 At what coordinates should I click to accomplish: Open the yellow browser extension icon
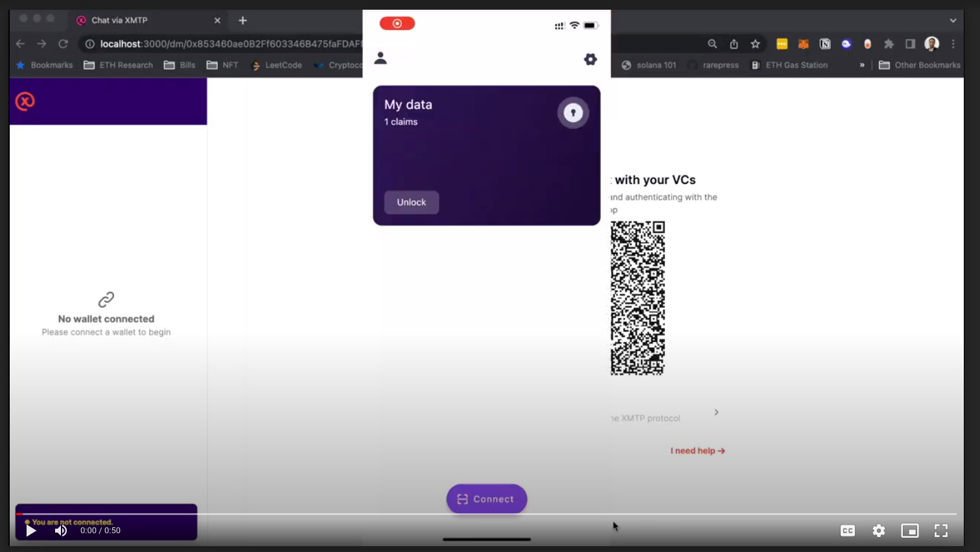click(x=782, y=44)
